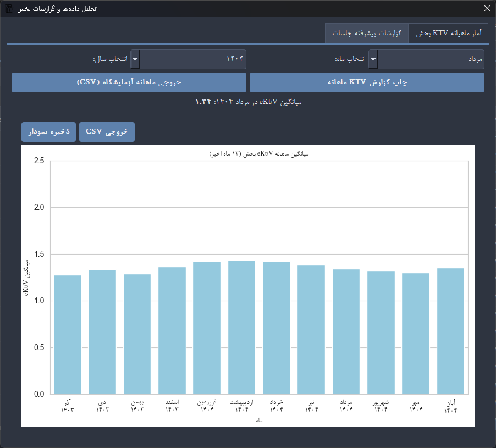Viewport: 496px width, 448px height.
Task: Click the bar for آبان ۱۴۰۴
Action: 450,331
